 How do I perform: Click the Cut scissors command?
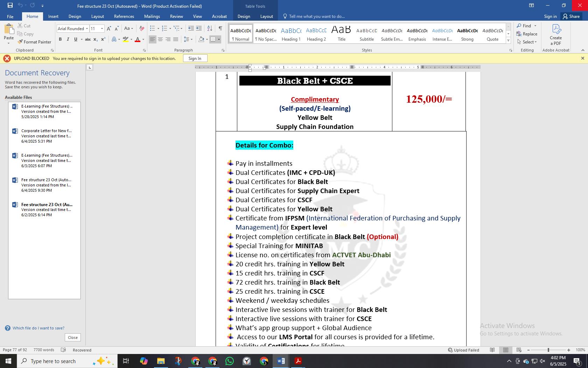point(24,26)
